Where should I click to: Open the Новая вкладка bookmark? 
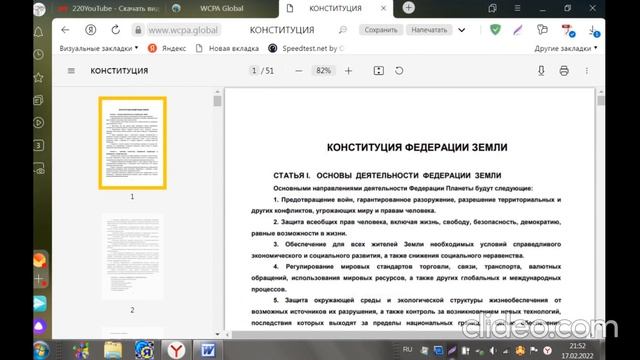tap(227, 48)
